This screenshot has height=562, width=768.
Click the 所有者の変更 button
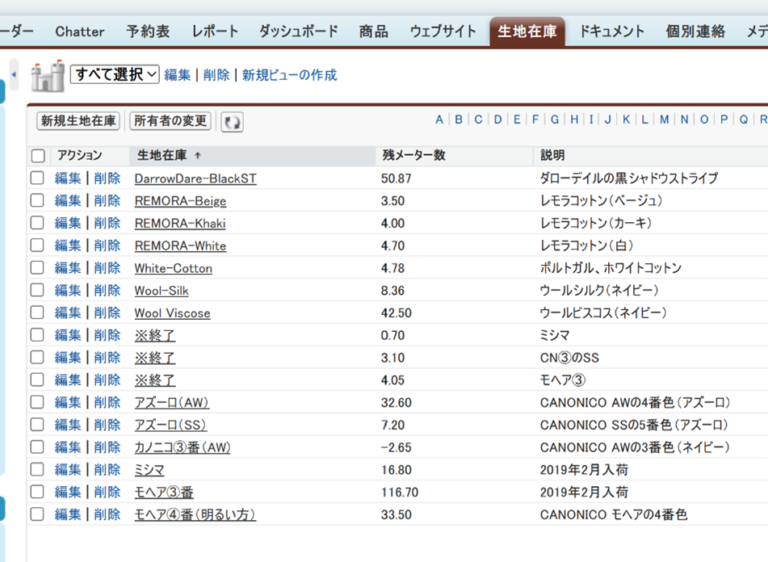(170, 121)
